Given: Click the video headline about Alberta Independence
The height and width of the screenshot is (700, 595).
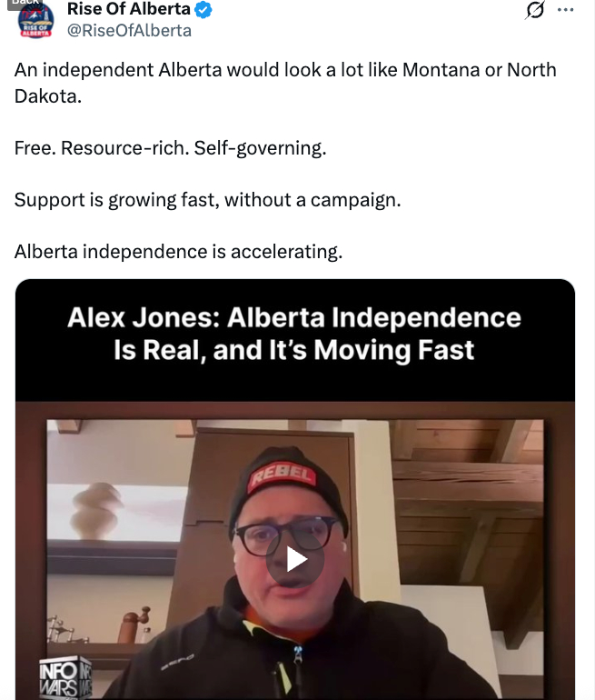Looking at the screenshot, I should (294, 334).
